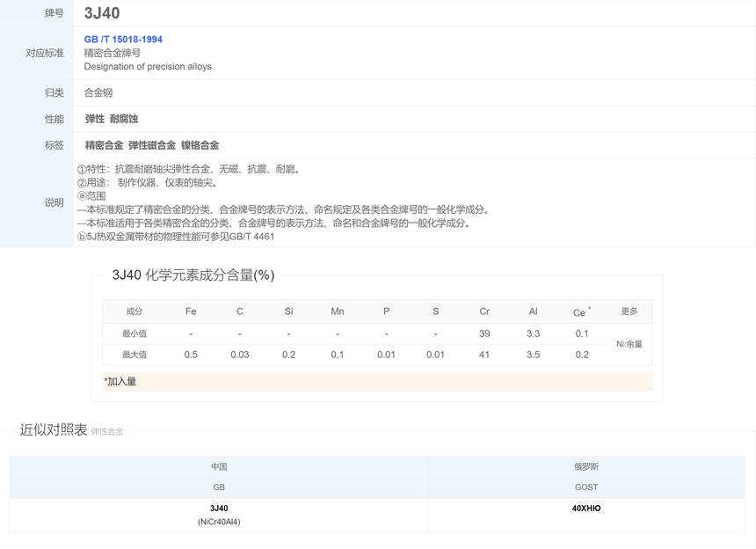756x549 pixels.
Task: Click the (NiCr40Al4) designation text
Action: click(219, 522)
